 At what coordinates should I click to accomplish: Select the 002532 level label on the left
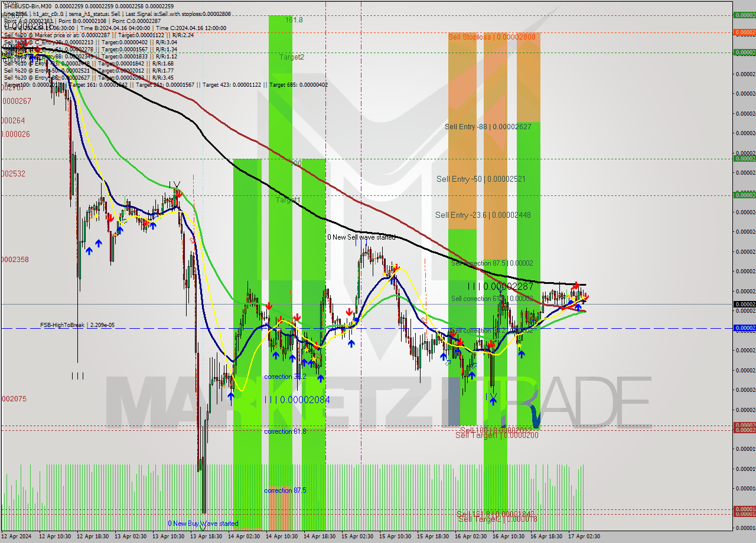coord(13,174)
